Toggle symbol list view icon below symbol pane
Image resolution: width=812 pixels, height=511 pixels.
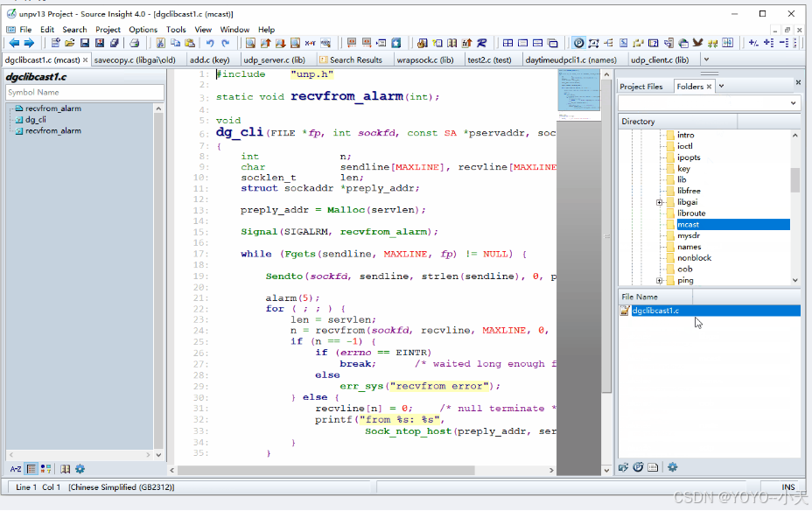point(31,469)
